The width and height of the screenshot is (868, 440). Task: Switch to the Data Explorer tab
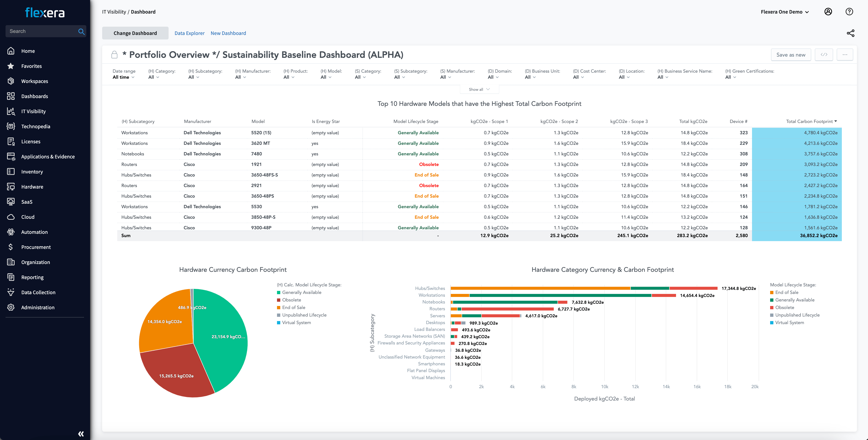click(x=189, y=32)
